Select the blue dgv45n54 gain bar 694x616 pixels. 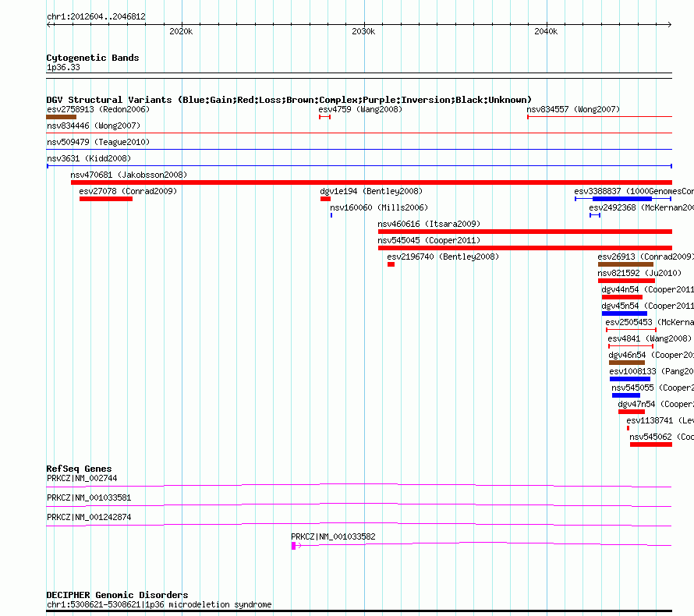[625, 313]
